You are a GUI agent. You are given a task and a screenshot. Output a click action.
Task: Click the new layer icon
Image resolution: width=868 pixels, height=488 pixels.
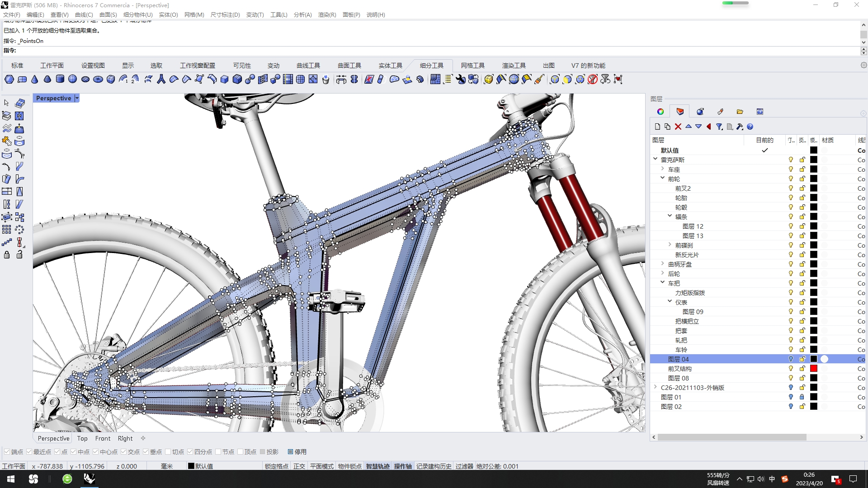point(657,127)
